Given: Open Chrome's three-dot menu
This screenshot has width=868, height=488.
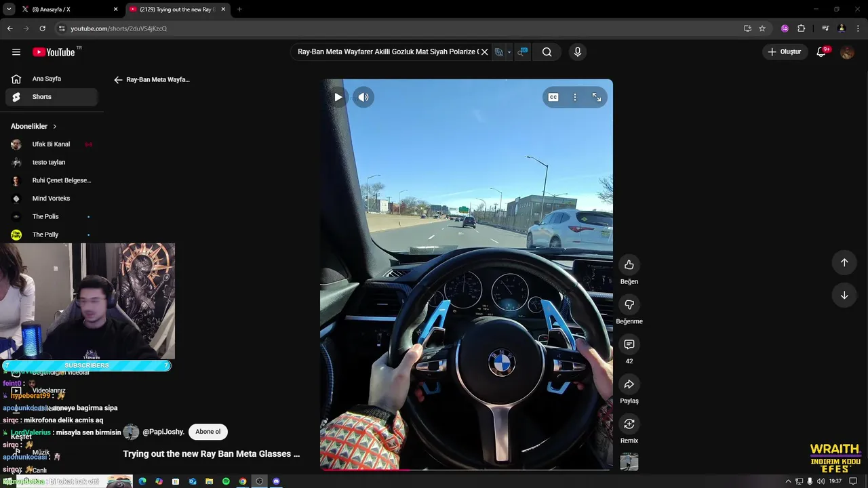Looking at the screenshot, I should [858, 28].
